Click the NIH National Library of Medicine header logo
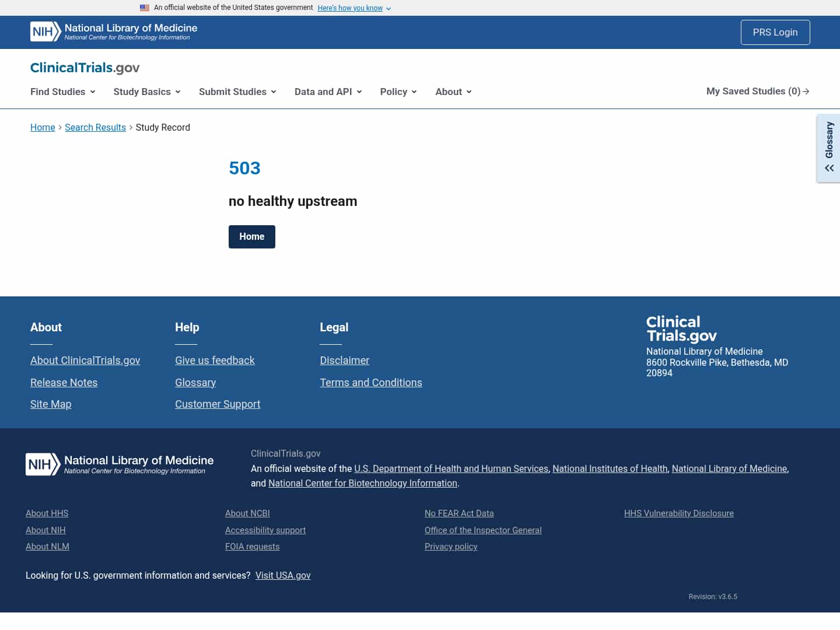The height and width of the screenshot is (630, 840). tap(114, 32)
